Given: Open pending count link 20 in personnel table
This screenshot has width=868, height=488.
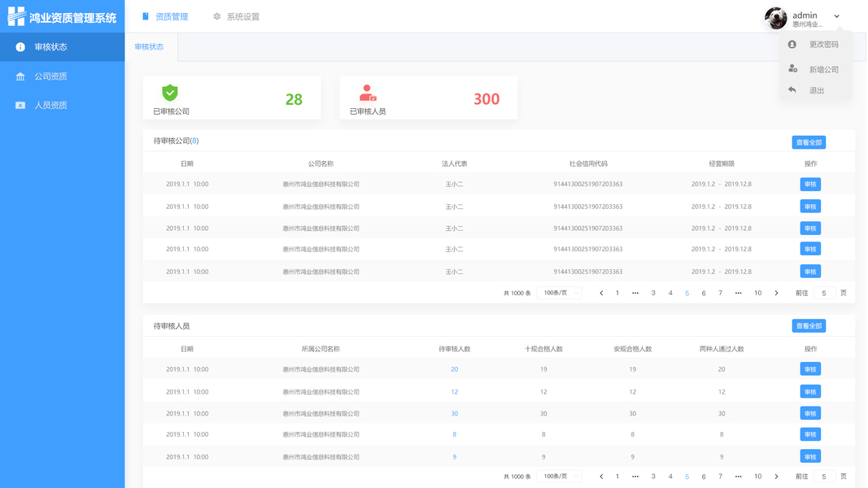Looking at the screenshot, I should click(455, 369).
